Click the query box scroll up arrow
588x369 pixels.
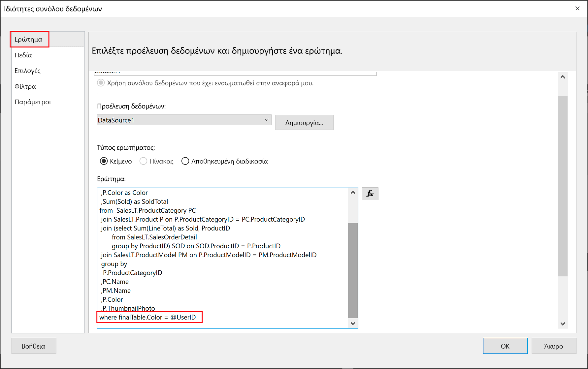point(353,193)
